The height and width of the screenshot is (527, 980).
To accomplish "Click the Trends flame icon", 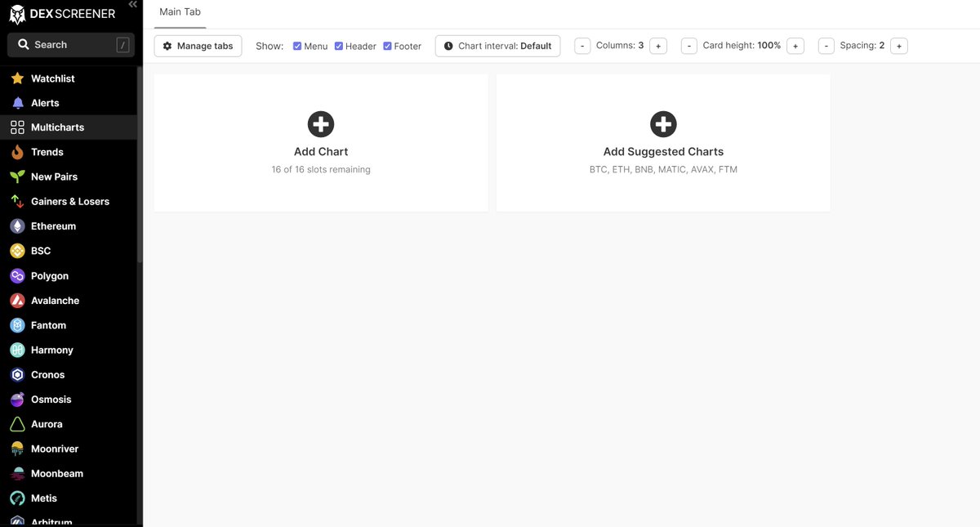I will pos(17,152).
